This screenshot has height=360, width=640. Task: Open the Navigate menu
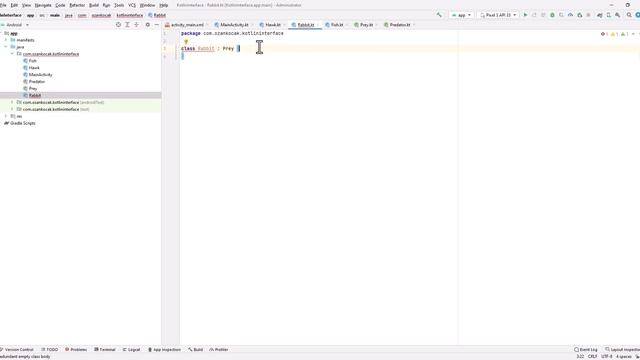tap(43, 5)
